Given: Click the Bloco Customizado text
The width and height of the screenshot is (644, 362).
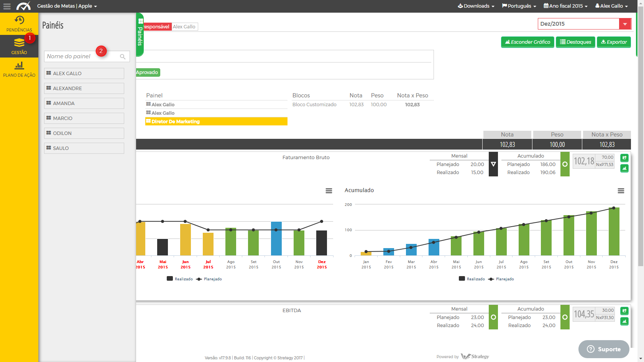Looking at the screenshot, I should (314, 105).
